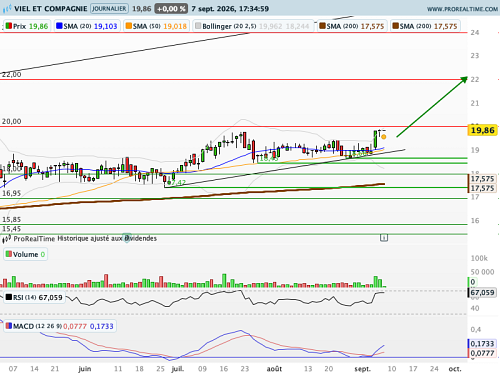Click the info icon at chart bottom right
Screen dimensions: 500x375
(384, 238)
